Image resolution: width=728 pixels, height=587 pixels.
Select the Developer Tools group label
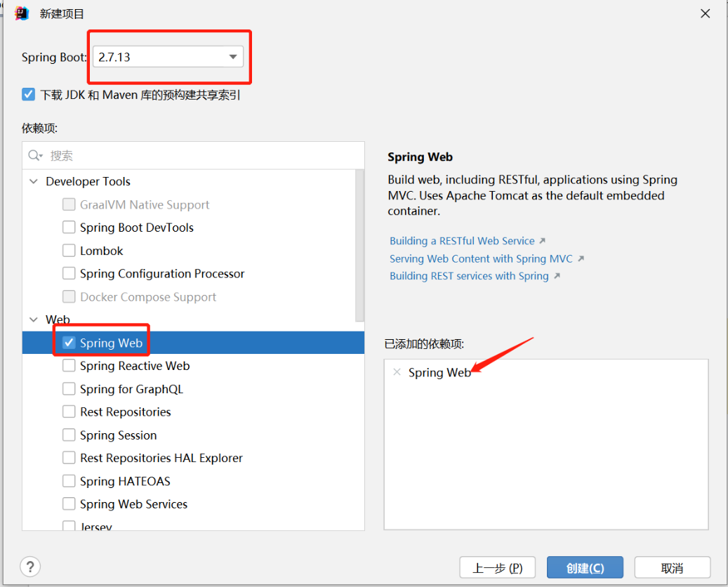coord(88,181)
